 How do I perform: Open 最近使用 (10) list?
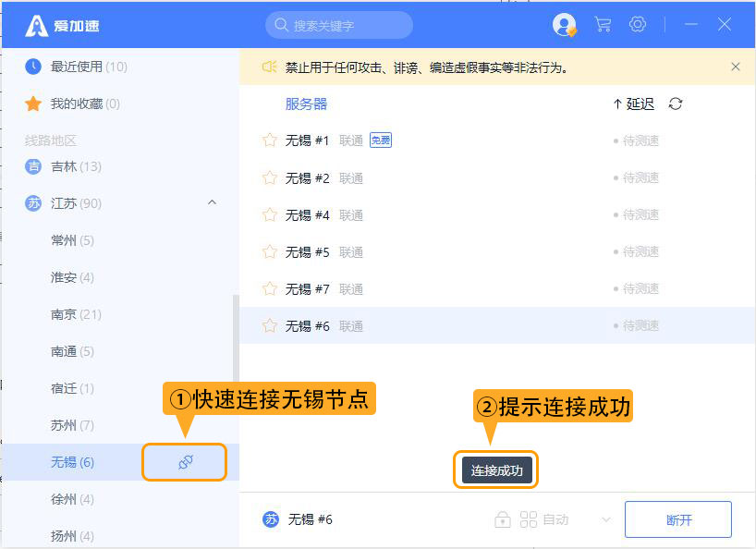pos(89,67)
